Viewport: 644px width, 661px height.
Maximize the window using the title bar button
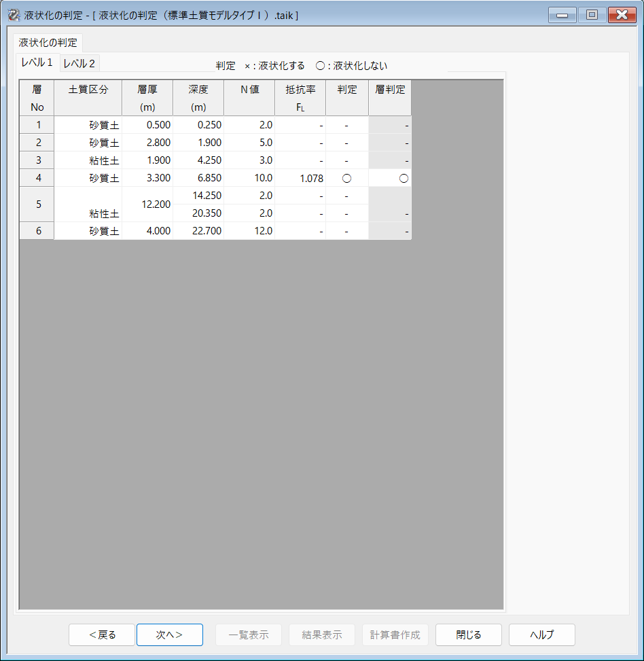[591, 15]
